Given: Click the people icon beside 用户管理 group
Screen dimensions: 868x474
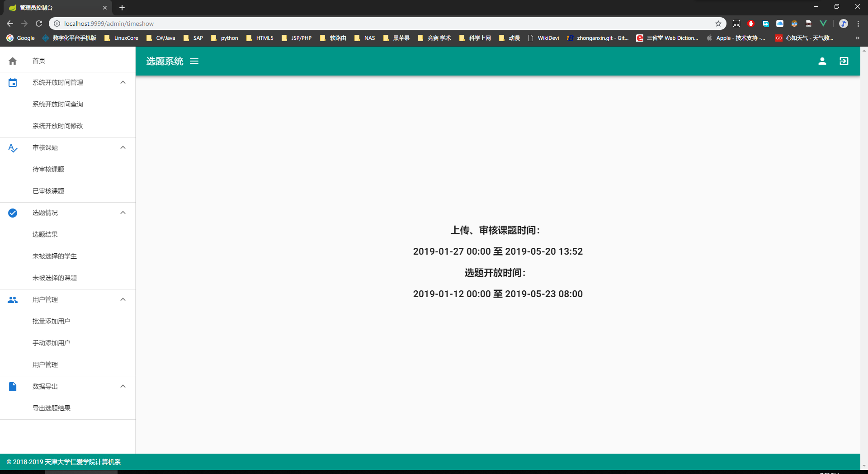Looking at the screenshot, I should pos(13,299).
